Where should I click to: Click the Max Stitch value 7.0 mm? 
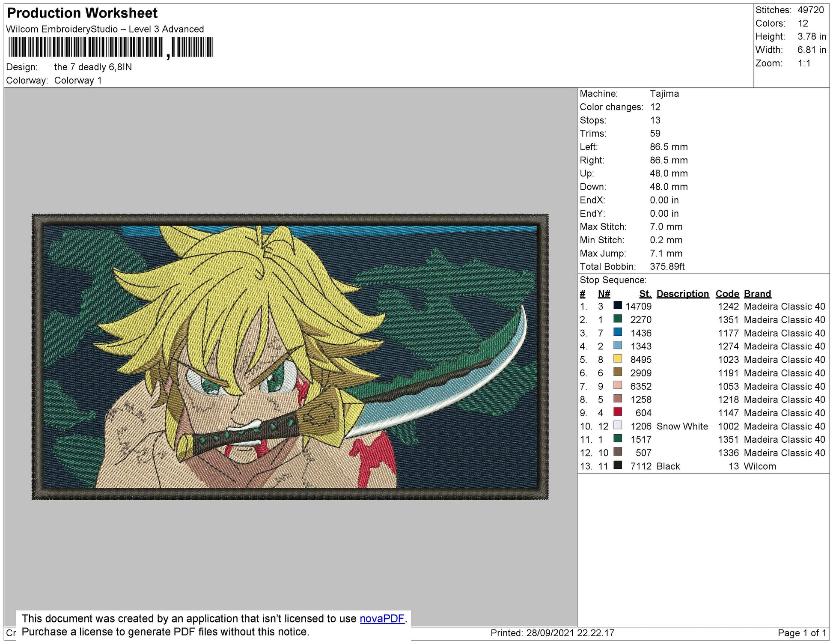click(666, 227)
